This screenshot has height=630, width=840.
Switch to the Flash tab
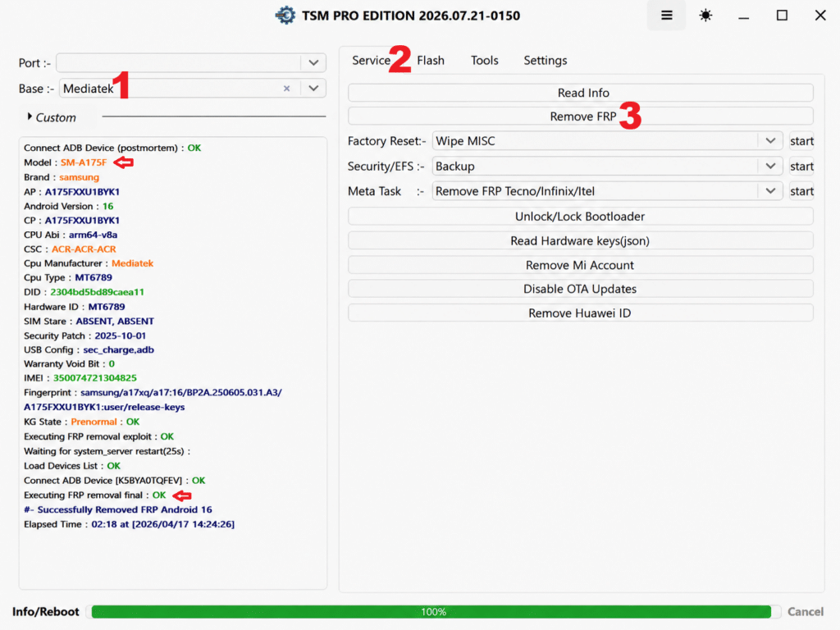click(431, 60)
